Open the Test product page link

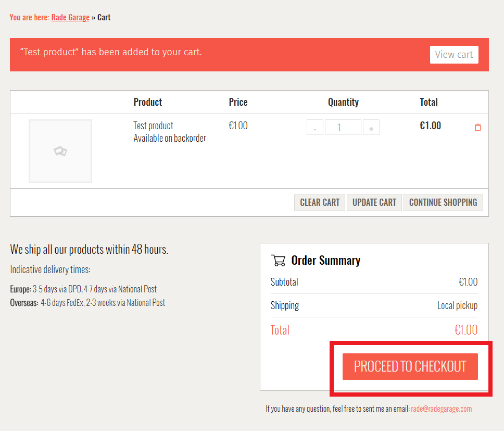(153, 125)
